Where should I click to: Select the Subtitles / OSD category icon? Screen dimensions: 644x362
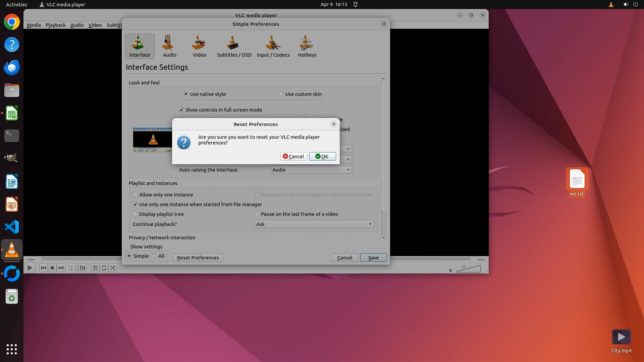coord(234,46)
